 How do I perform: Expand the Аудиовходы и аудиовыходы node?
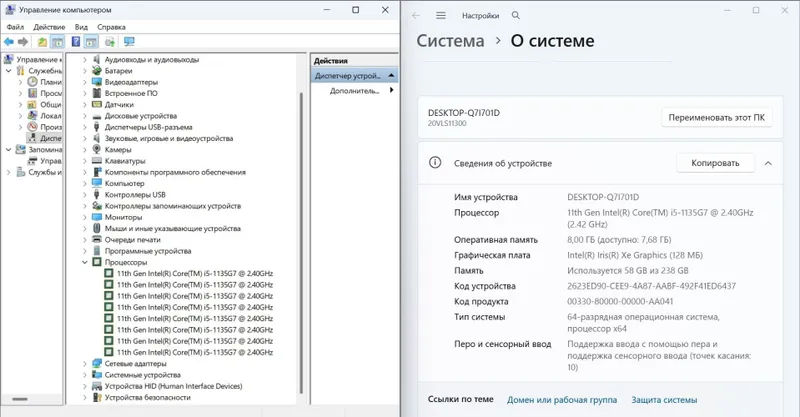[x=85, y=60]
